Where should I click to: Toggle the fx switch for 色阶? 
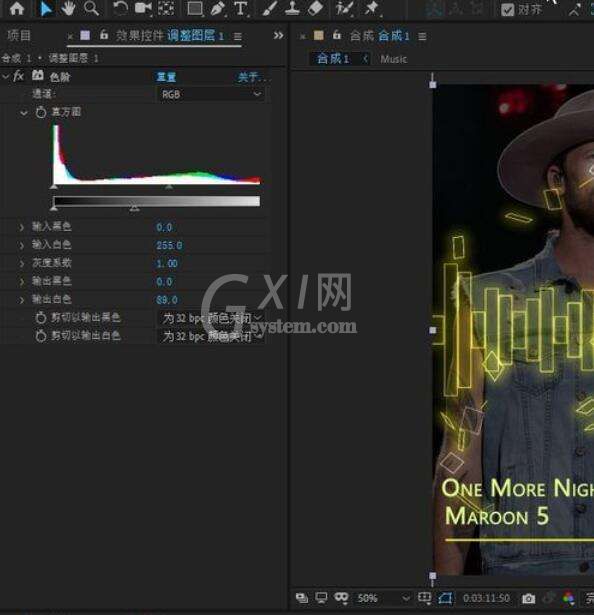coord(18,75)
